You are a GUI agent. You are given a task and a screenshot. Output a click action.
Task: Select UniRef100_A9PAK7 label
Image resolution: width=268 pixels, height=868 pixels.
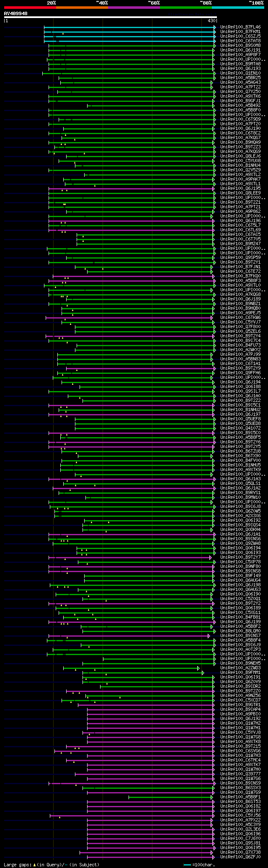pyautogui.click(x=240, y=179)
